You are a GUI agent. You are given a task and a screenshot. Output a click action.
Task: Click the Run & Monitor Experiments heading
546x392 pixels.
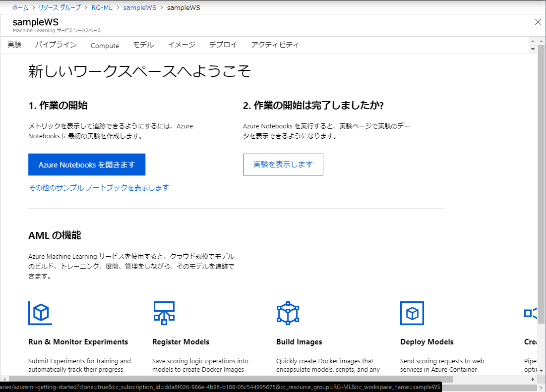pyautogui.click(x=78, y=342)
